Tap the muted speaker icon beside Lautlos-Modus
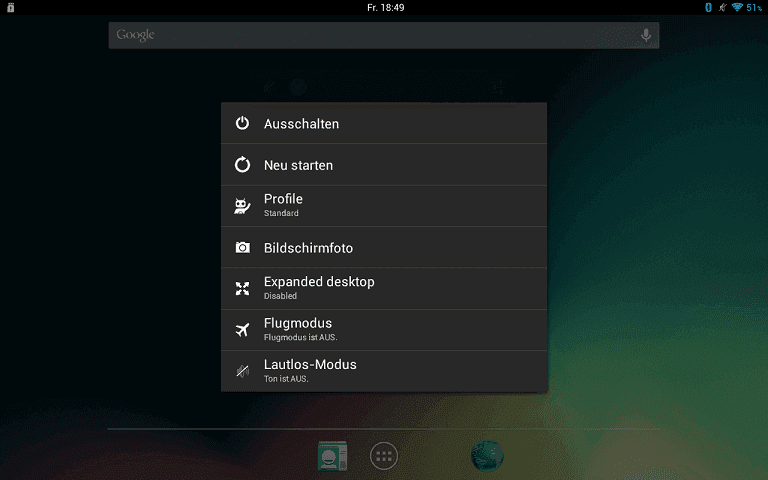This screenshot has height=480, width=768. click(242, 371)
